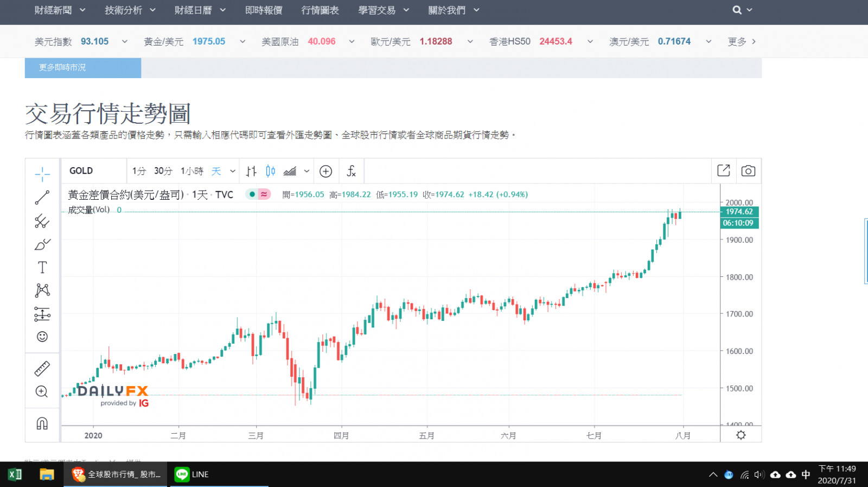Viewport: 868px width, 487px height.
Task: Expand the 黃金/美元 quote dropdown
Action: pos(242,42)
